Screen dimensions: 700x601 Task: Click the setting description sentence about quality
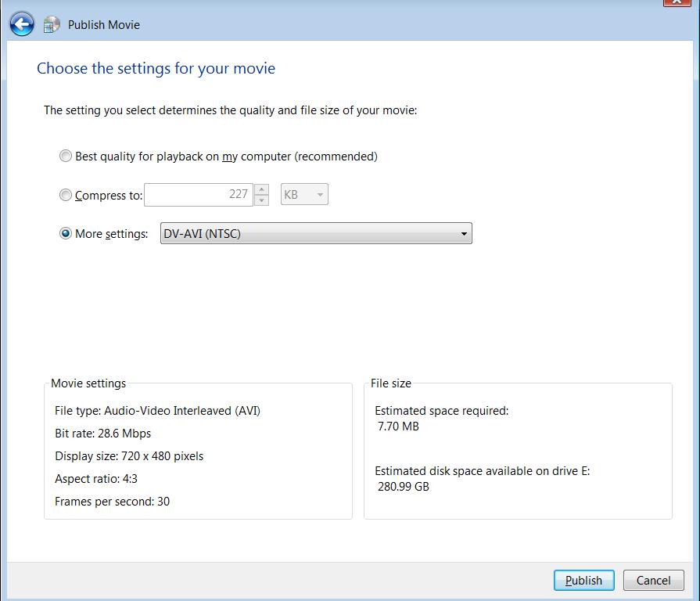(231, 110)
